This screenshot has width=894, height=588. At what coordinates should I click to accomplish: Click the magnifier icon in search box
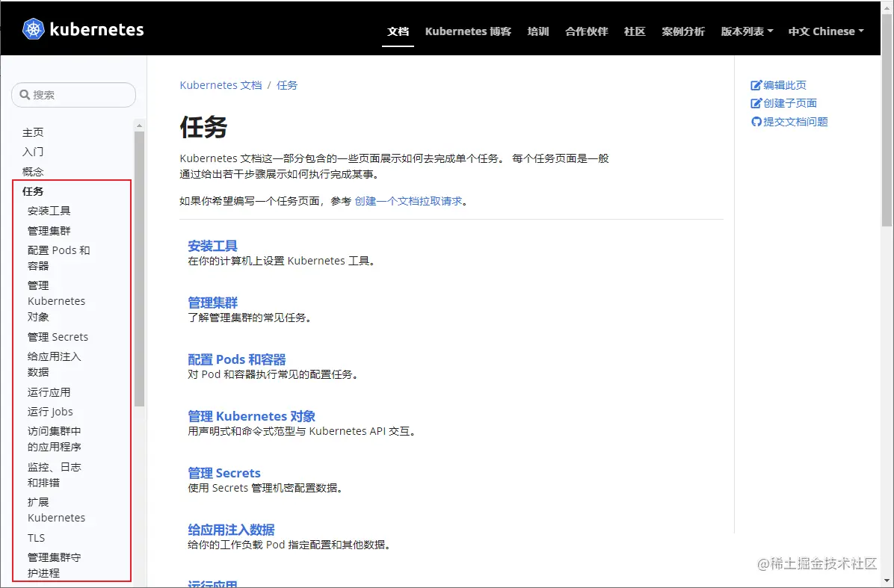25,95
